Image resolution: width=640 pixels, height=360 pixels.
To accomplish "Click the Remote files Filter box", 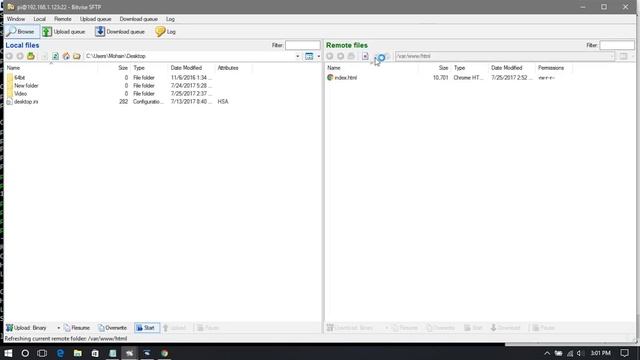I will coord(617,45).
